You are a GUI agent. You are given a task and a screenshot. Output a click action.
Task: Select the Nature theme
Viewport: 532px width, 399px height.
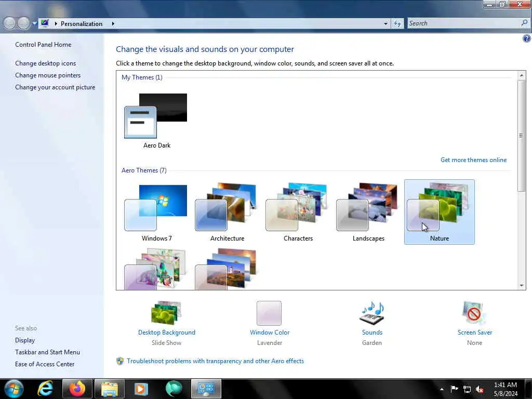440,212
